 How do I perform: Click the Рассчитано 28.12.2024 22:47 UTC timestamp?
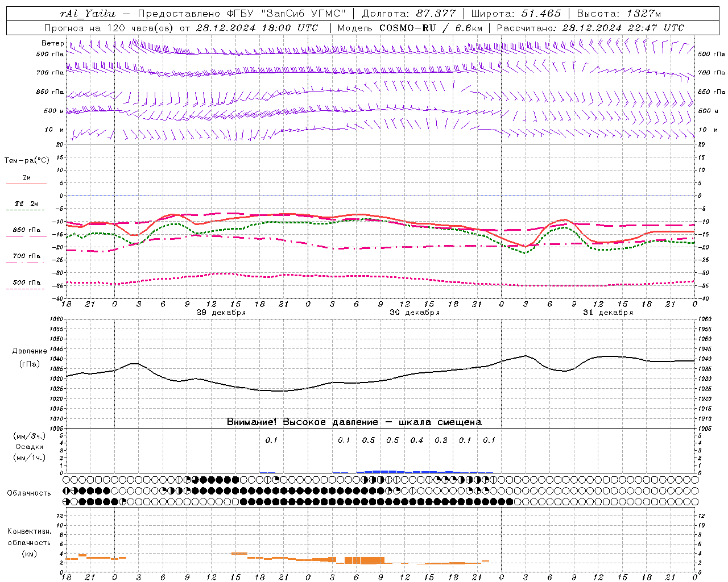(590, 28)
